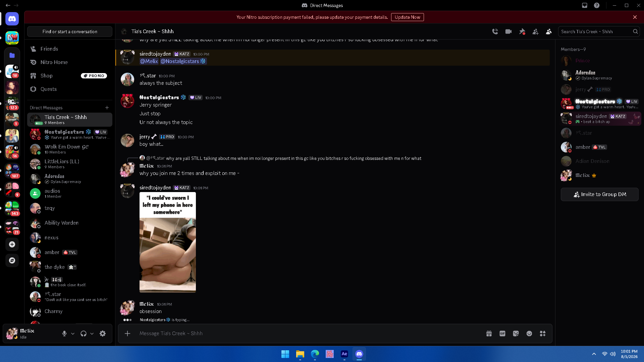
Task: Open the sticker picker
Action: [x=516, y=334]
